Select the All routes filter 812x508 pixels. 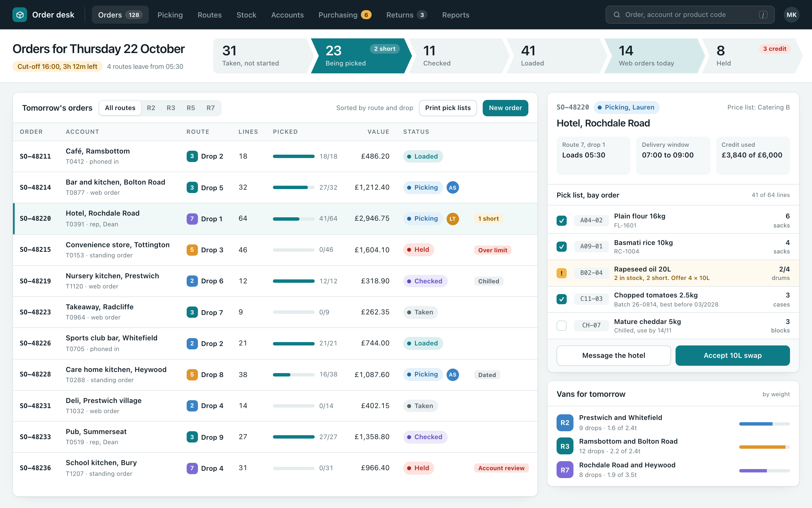(x=120, y=108)
